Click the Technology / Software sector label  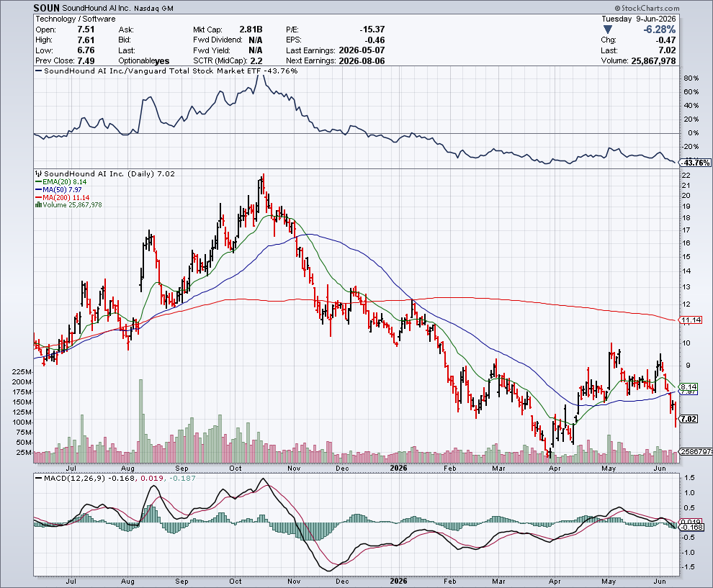pyautogui.click(x=76, y=19)
